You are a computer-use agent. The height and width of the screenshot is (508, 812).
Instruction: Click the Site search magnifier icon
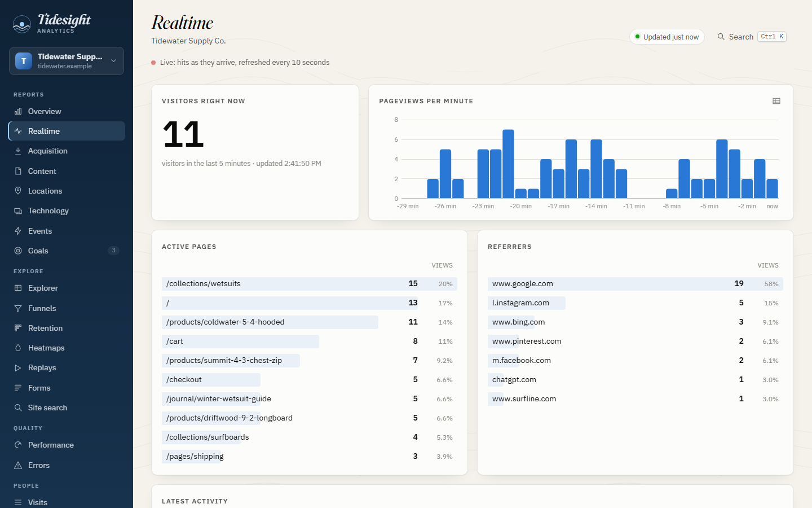18,408
